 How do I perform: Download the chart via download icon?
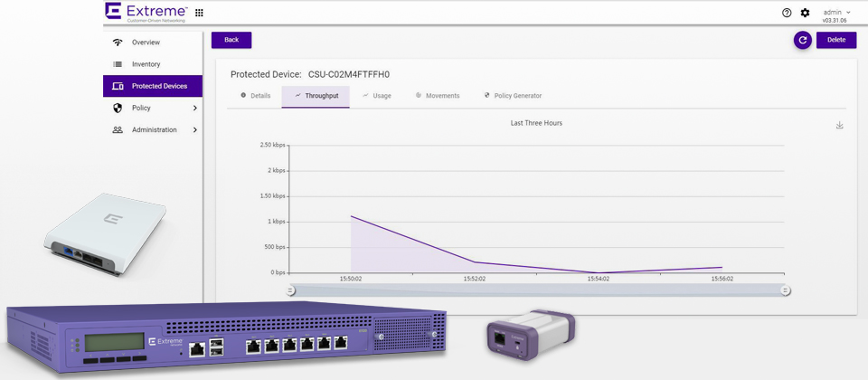tap(839, 125)
